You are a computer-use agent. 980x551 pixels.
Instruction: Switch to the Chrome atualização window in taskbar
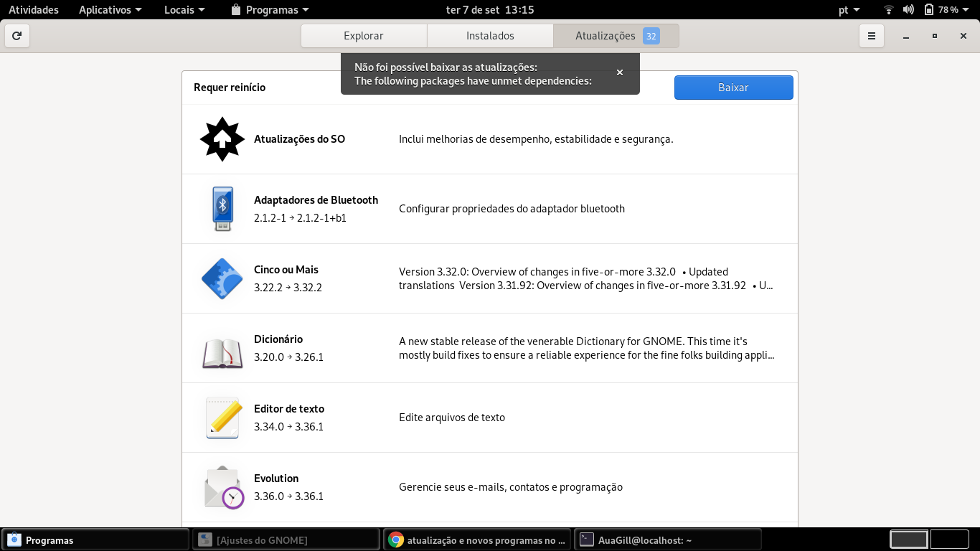coord(478,540)
